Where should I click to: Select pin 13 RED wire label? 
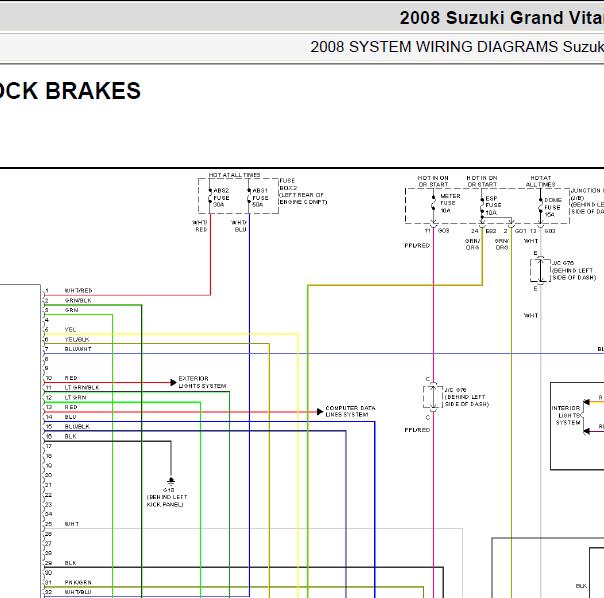[71, 407]
